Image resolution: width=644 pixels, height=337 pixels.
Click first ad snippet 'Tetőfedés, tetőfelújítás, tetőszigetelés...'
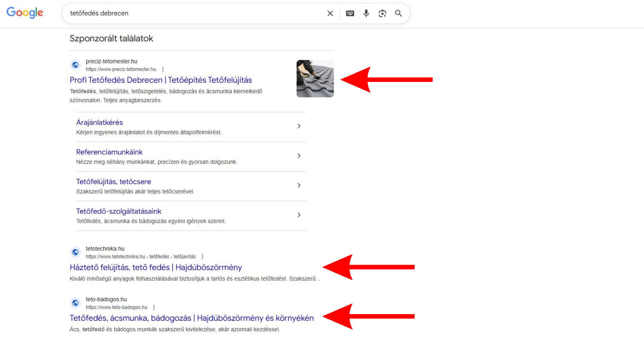(166, 96)
